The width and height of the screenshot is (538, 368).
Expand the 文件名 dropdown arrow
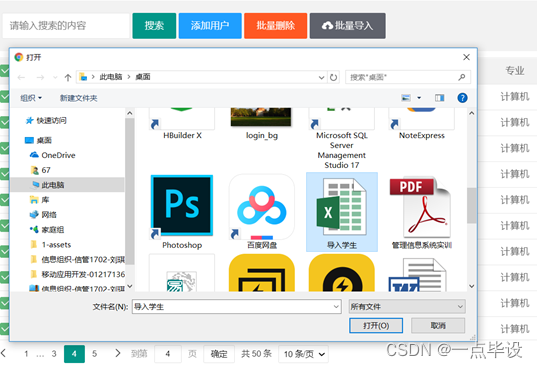[x=336, y=307]
